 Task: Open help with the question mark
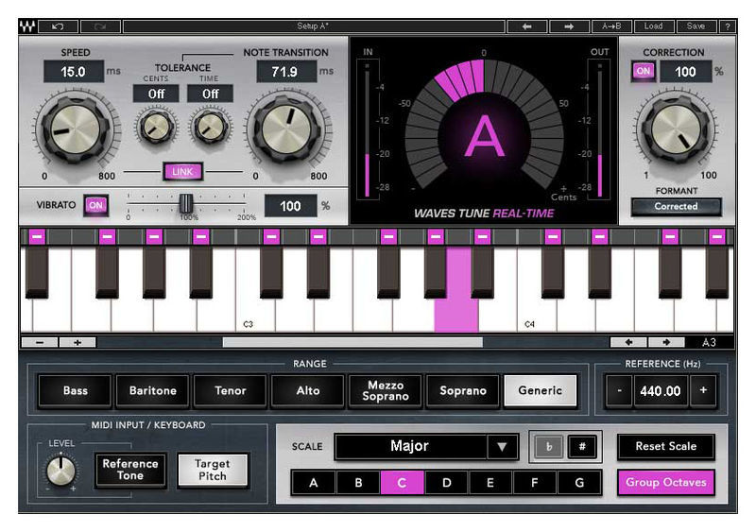point(728,26)
